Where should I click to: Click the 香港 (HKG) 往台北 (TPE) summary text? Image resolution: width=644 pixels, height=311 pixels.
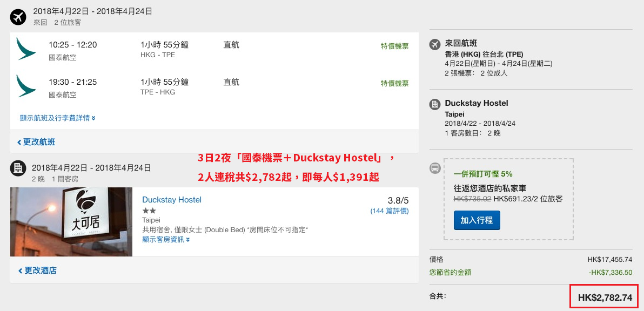pos(484,54)
